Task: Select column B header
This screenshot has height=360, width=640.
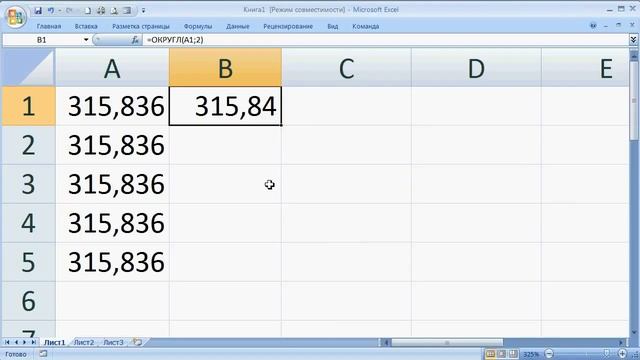Action: click(x=225, y=68)
